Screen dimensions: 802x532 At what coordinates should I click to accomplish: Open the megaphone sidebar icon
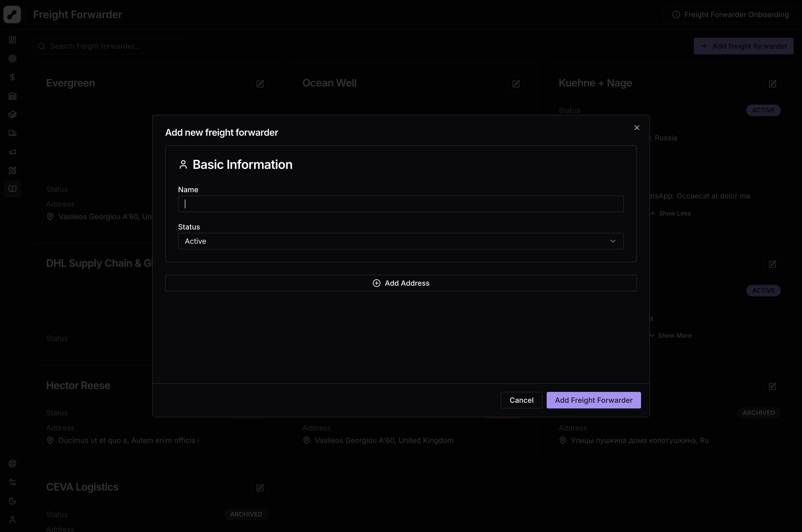[12, 152]
